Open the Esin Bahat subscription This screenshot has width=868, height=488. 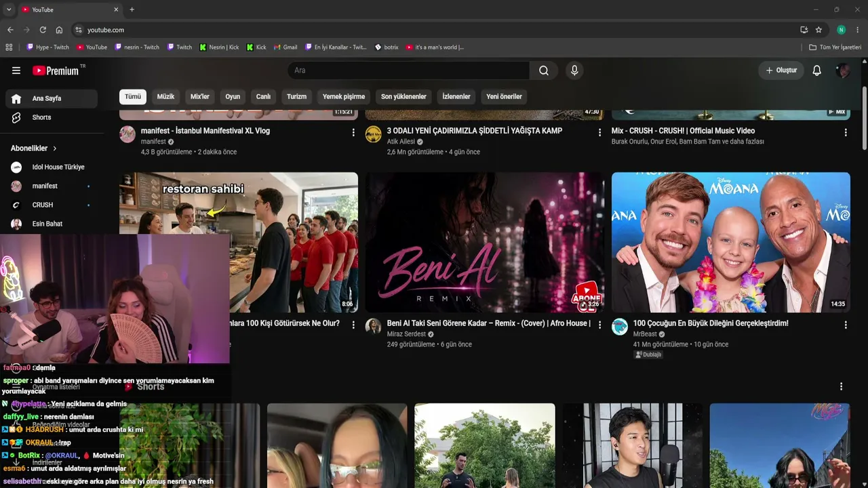pyautogui.click(x=52, y=224)
